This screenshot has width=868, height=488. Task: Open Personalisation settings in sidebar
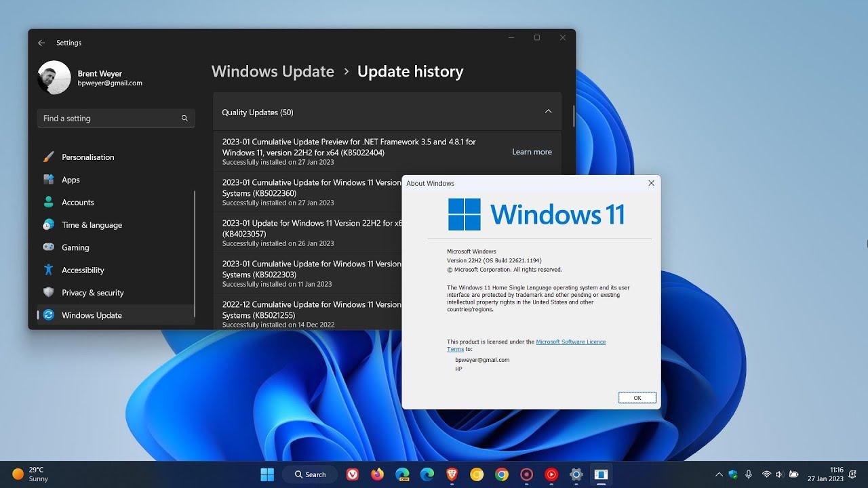point(116,157)
